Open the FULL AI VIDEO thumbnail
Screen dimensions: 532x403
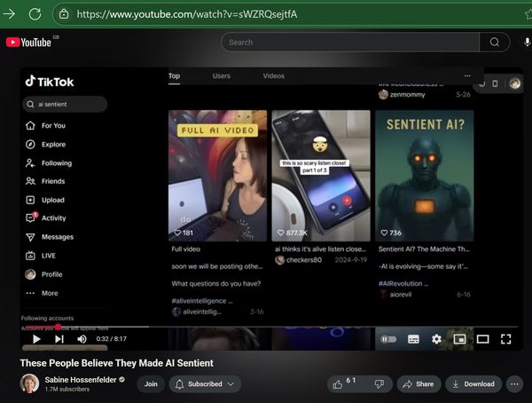pos(217,176)
